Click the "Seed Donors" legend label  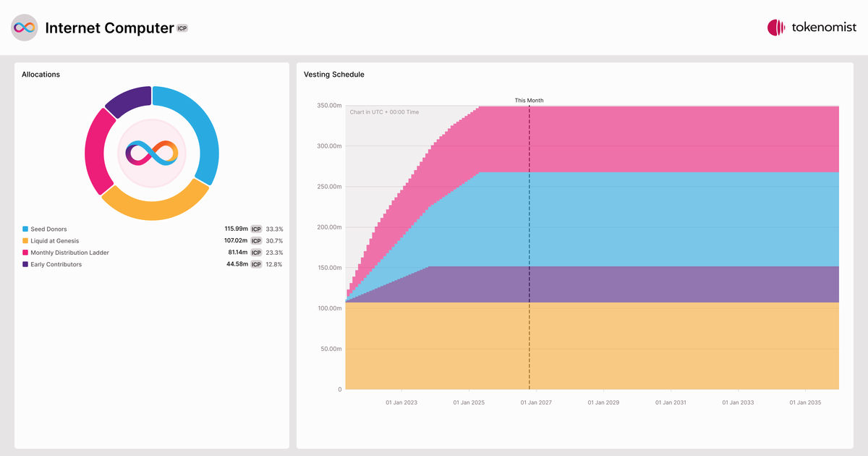pos(48,229)
